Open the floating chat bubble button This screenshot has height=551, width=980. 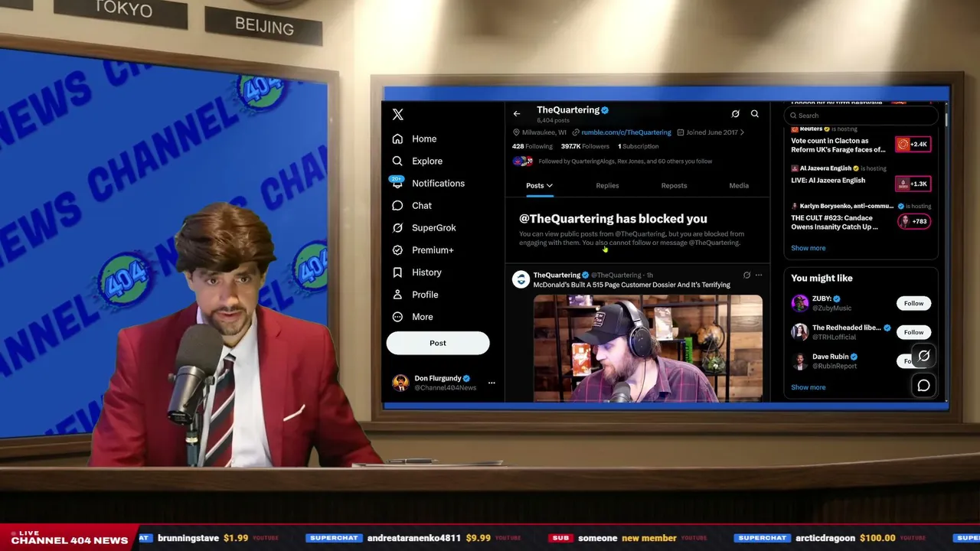tap(924, 385)
